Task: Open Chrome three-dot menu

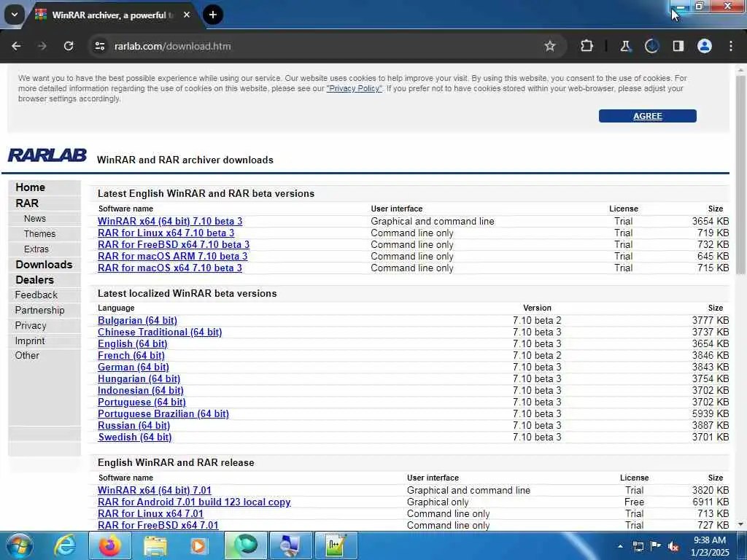Action: (x=731, y=46)
